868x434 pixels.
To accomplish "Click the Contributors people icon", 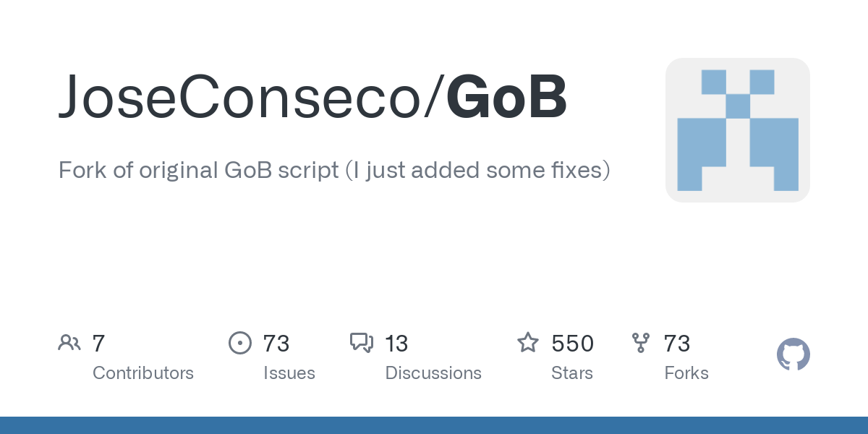I will click(x=69, y=343).
